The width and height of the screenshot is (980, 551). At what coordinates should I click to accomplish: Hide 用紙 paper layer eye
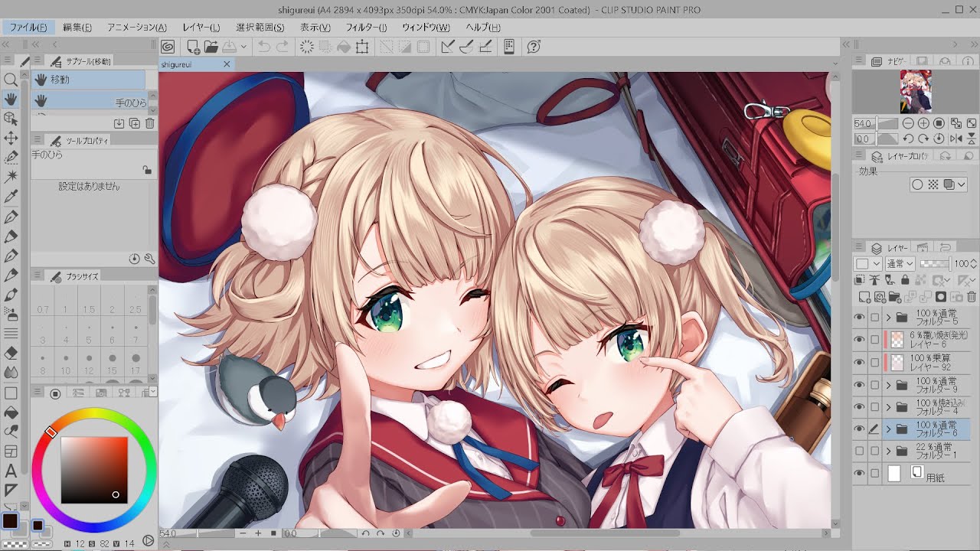click(x=860, y=474)
